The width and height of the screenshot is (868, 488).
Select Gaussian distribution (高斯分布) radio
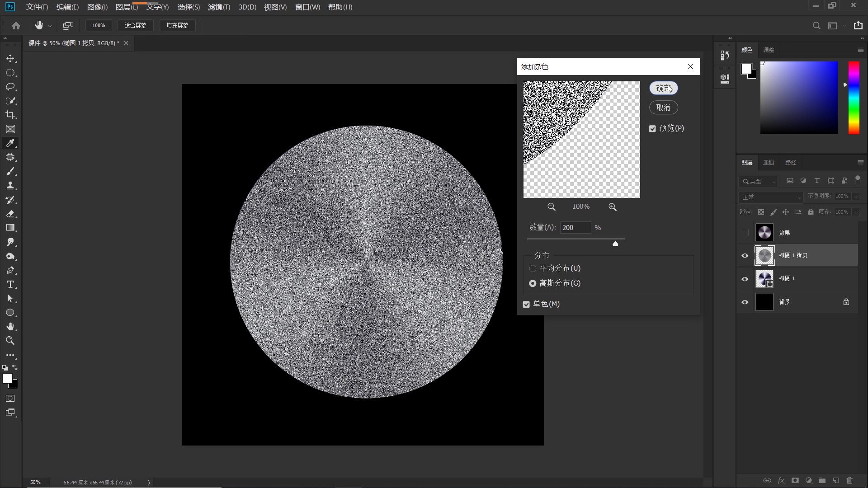click(x=533, y=283)
